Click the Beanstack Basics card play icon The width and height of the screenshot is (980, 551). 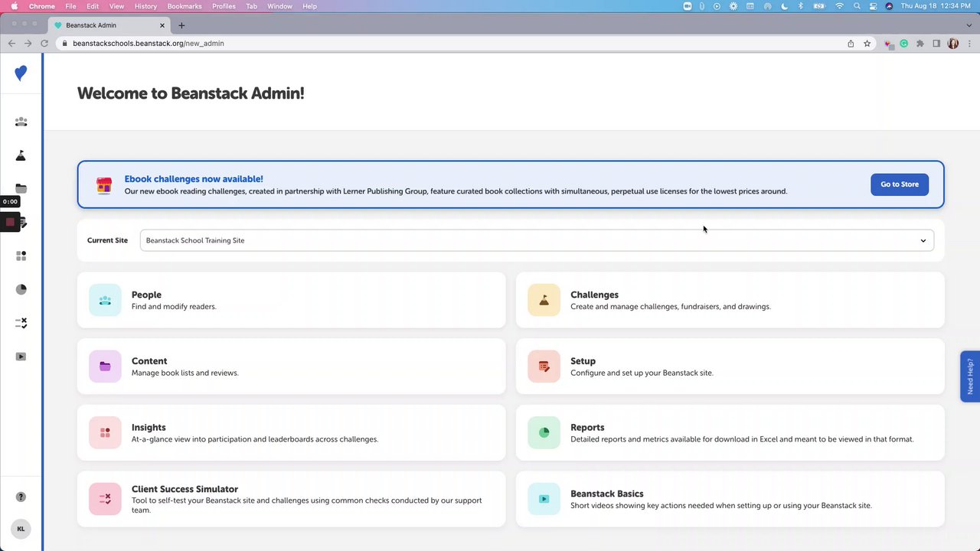544,499
